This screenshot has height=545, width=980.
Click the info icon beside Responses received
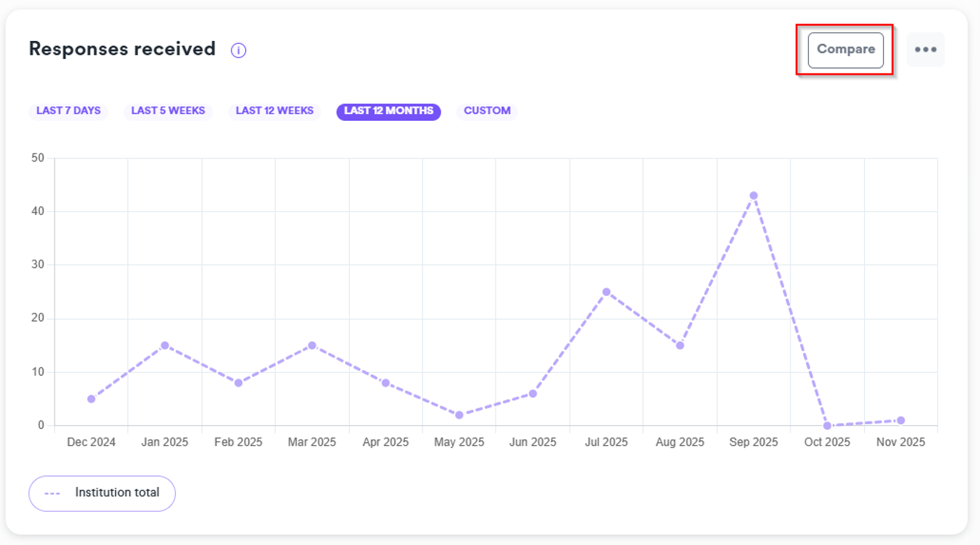[238, 50]
